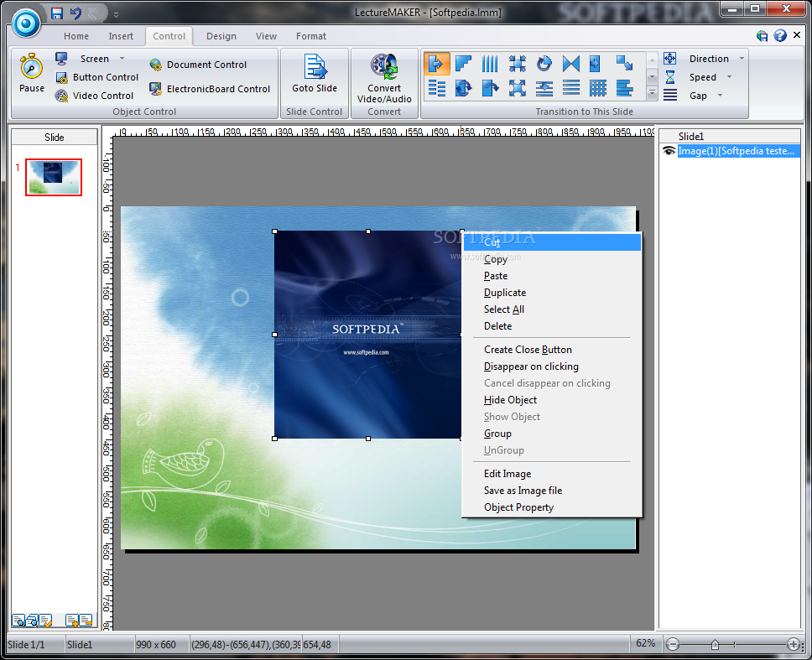Select the staggered horizontal bars transition

(x=436, y=88)
